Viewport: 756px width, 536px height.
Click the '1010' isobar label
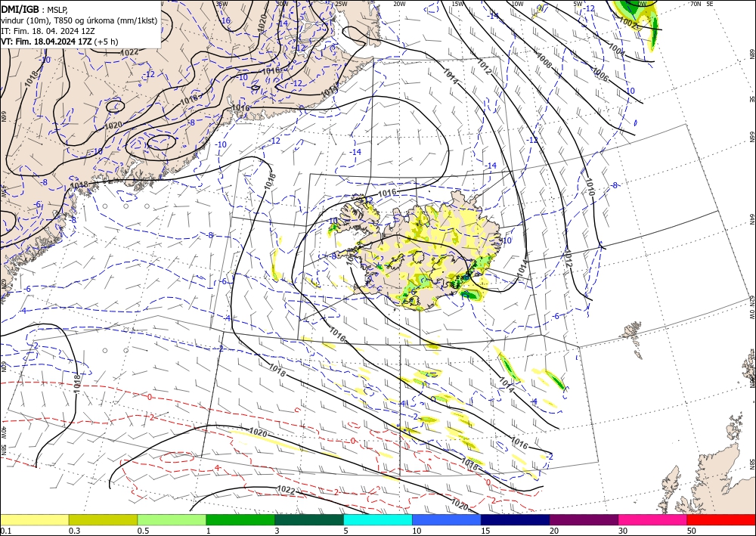pyautogui.click(x=590, y=187)
